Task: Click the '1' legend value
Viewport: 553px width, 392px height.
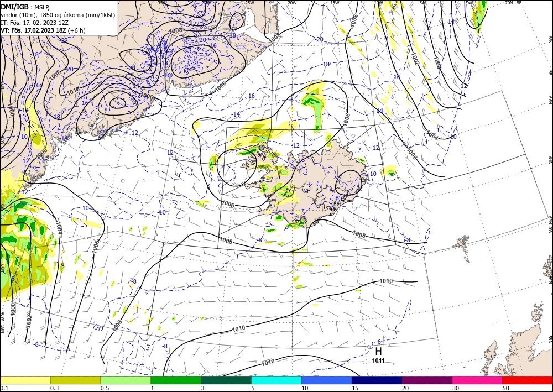Action: coord(153,388)
